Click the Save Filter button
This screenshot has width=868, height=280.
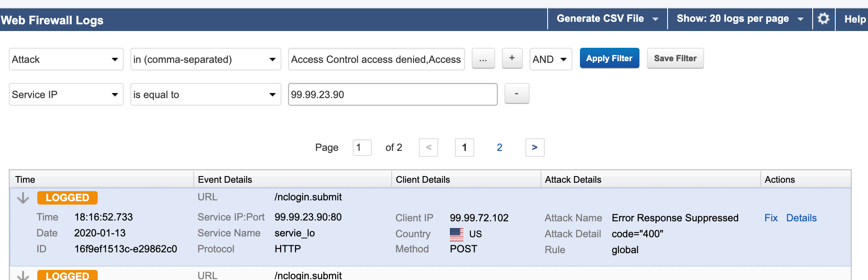point(675,58)
